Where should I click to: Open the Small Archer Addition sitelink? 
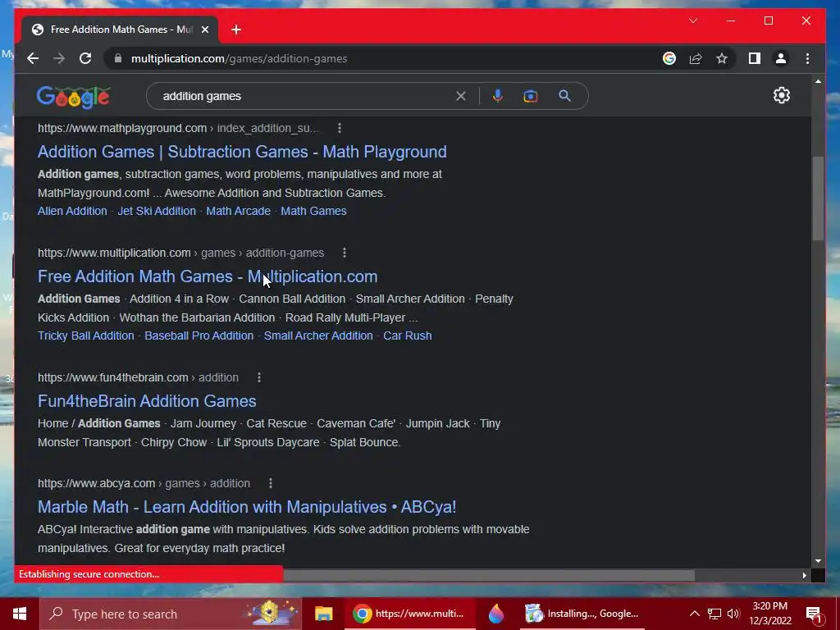pos(318,336)
